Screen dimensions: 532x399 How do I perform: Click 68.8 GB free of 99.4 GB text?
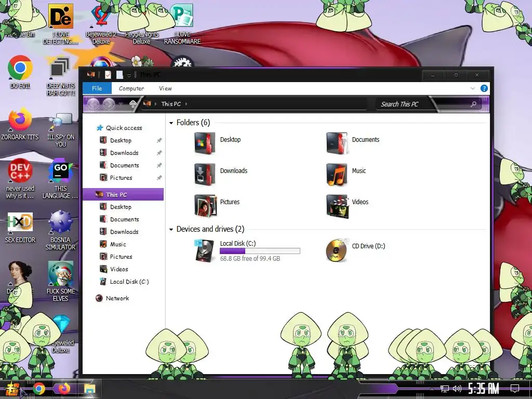pyautogui.click(x=250, y=259)
